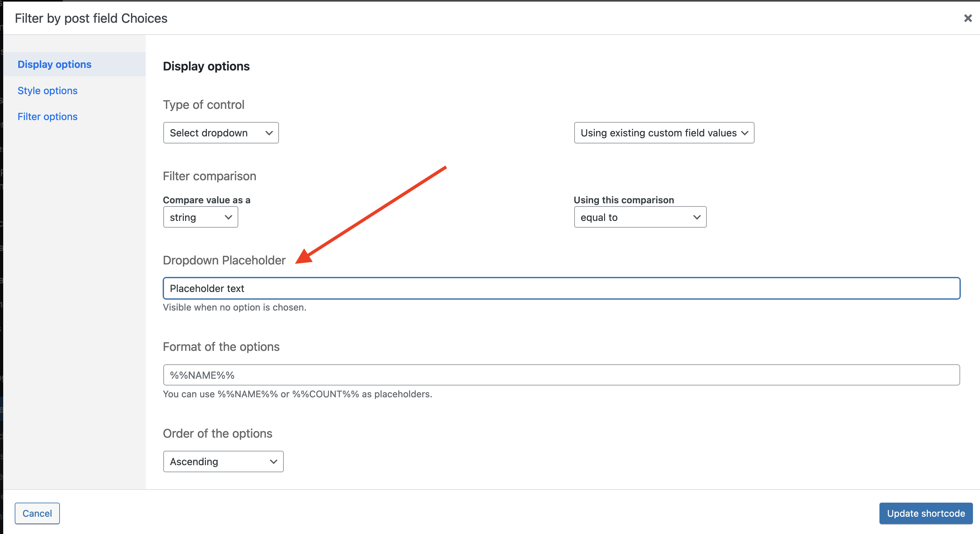The image size is (980, 534).
Task: Open the Select dropdown control type menu
Action: point(221,133)
